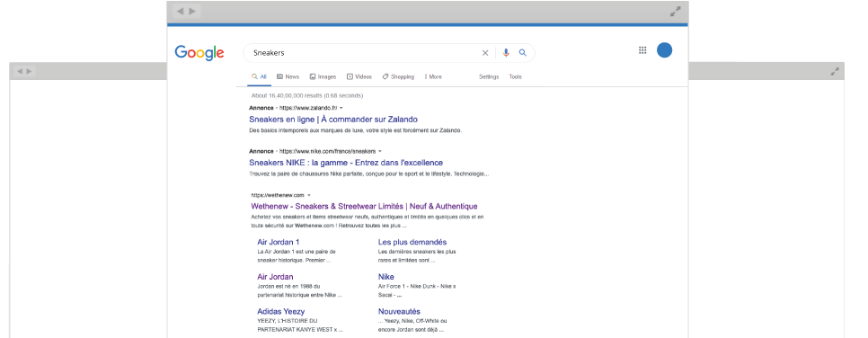The height and width of the screenshot is (338, 868).
Task: Clear the search box with X icon
Action: point(485,53)
